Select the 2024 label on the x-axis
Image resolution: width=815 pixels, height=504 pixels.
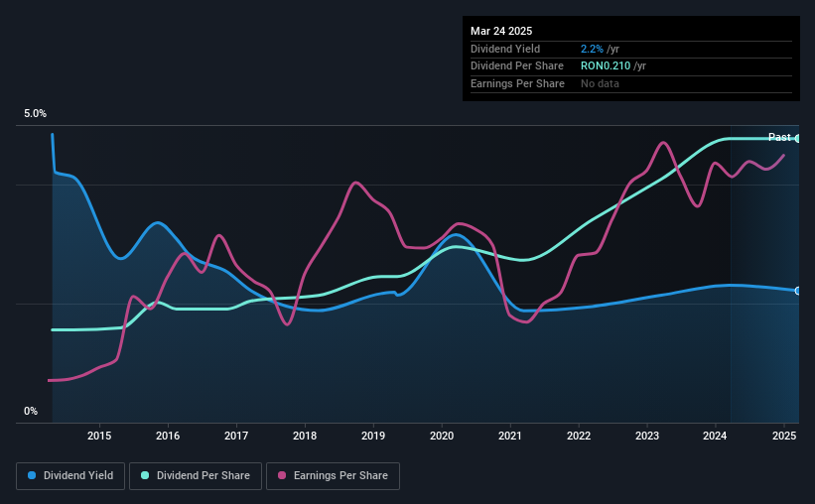point(715,436)
